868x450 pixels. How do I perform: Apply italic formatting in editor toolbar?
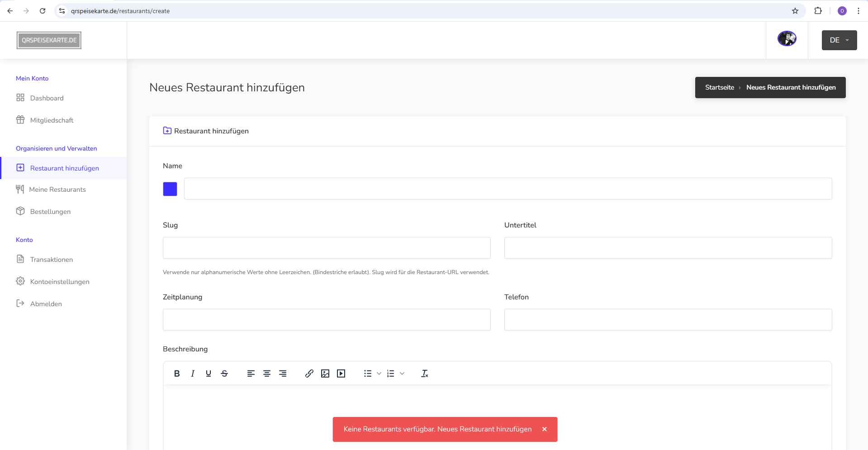point(193,374)
